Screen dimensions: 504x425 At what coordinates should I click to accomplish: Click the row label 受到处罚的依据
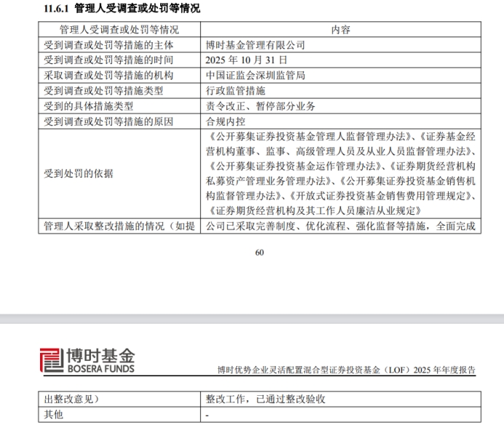(x=79, y=173)
